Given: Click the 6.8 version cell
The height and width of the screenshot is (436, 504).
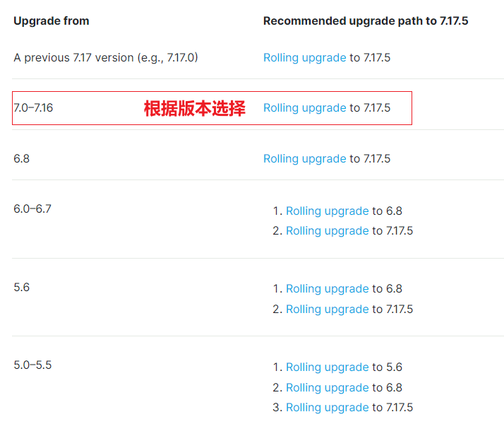Looking at the screenshot, I should pos(22,159).
